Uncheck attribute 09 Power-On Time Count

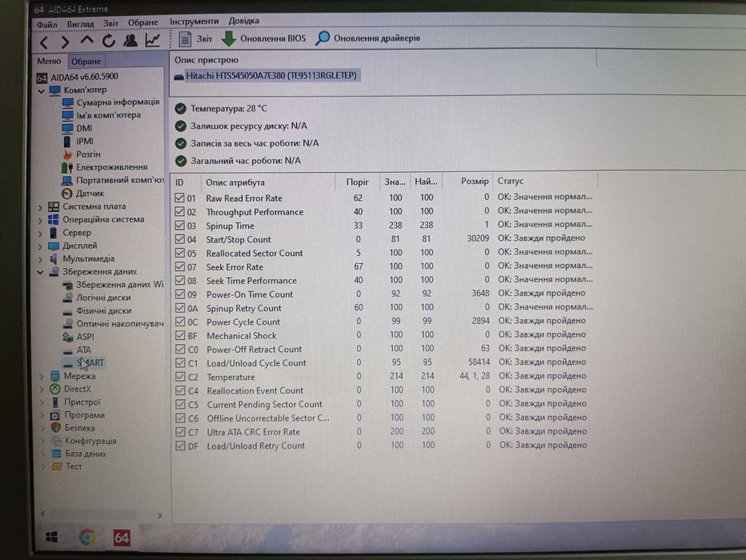click(180, 294)
